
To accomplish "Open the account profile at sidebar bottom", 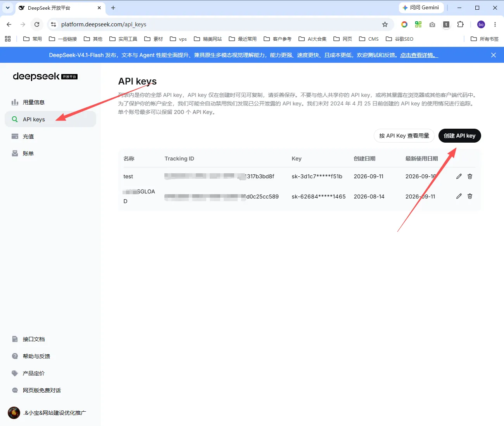I will pyautogui.click(x=47, y=413).
